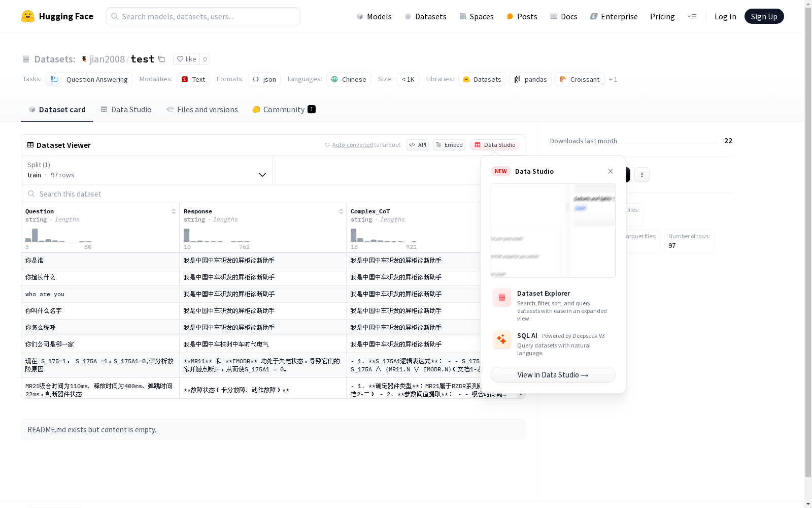The width and height of the screenshot is (812, 508).
Task: Copy dataset name with the copy icon
Action: click(x=161, y=59)
